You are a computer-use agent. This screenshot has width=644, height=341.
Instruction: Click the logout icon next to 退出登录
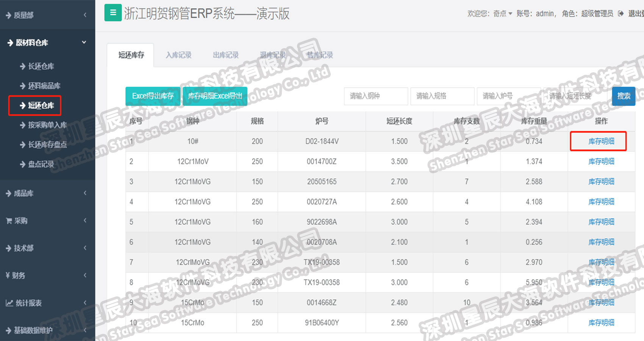pos(621,14)
